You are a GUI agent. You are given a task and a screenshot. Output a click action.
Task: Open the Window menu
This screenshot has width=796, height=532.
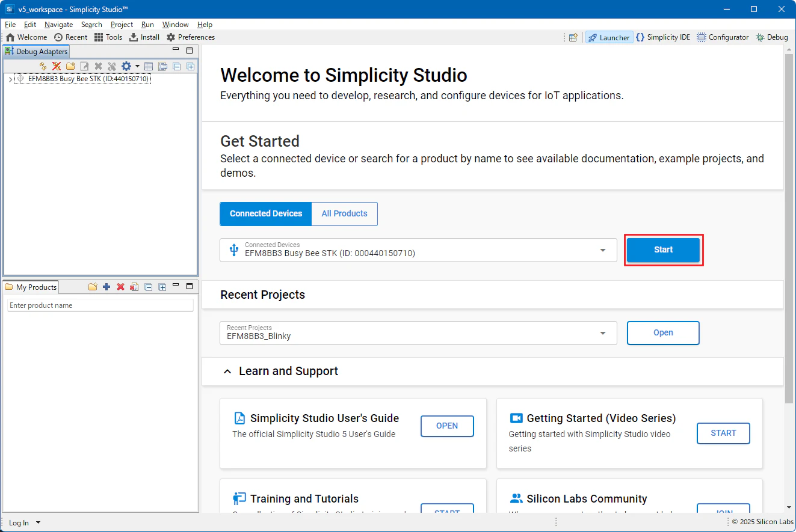(175, 25)
